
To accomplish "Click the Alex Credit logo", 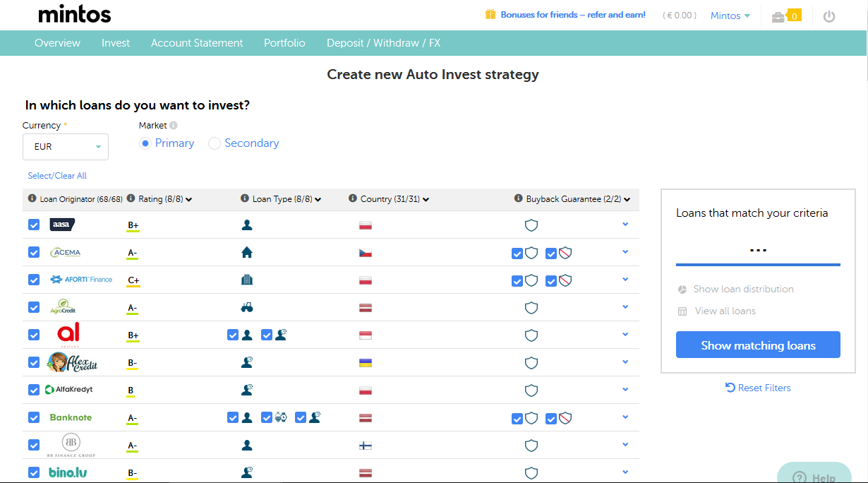I will coord(72,362).
